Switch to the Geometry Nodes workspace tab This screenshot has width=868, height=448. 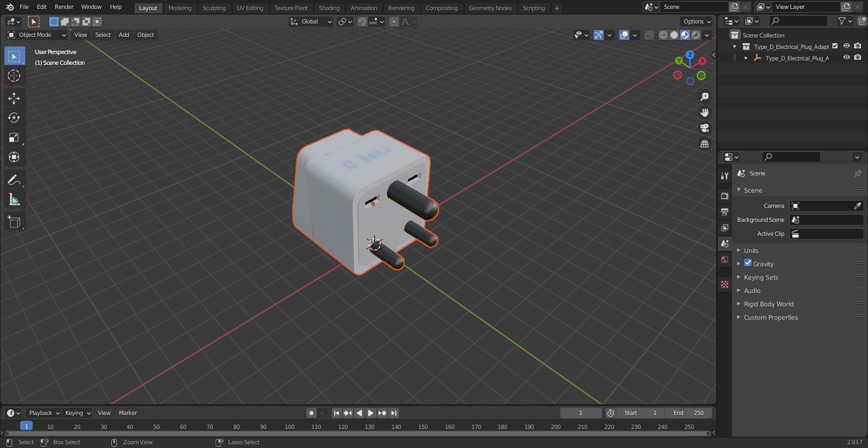(x=490, y=8)
